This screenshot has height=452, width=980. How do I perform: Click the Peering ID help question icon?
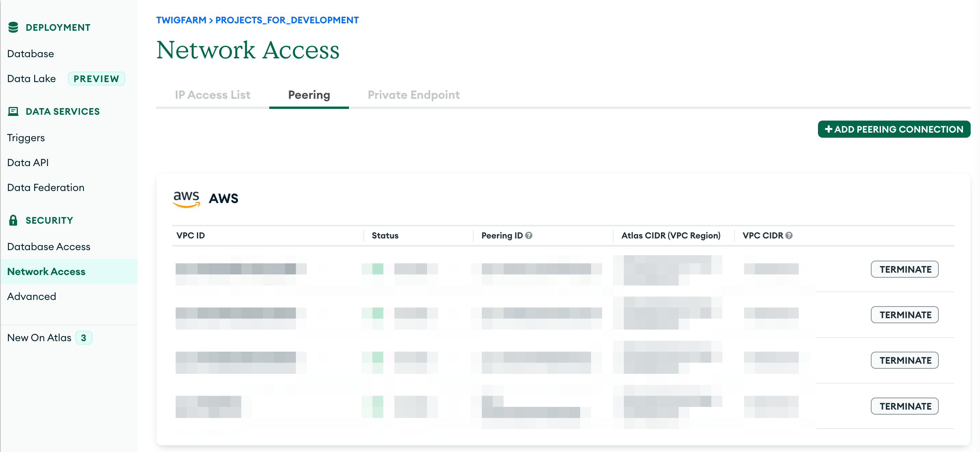528,235
